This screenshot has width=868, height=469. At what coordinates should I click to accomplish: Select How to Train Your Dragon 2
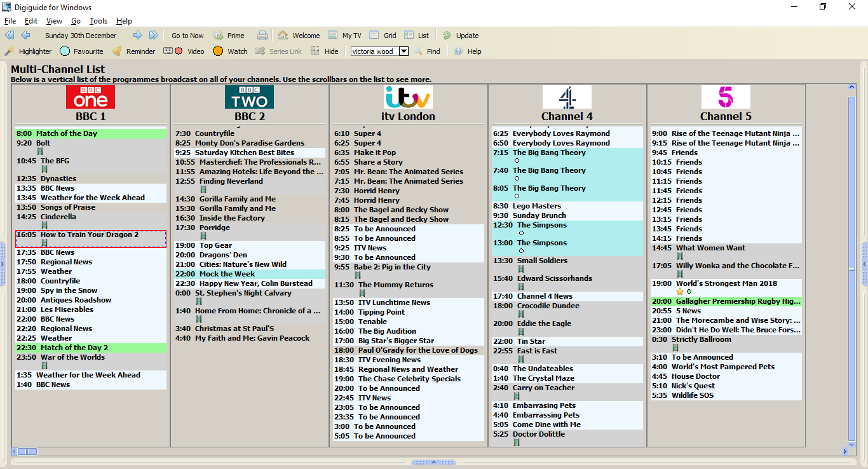click(x=91, y=239)
